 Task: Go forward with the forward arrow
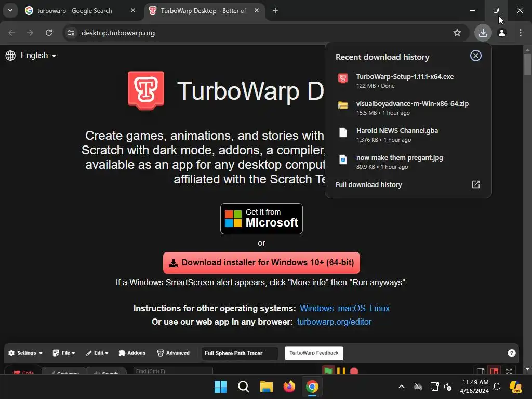30,33
